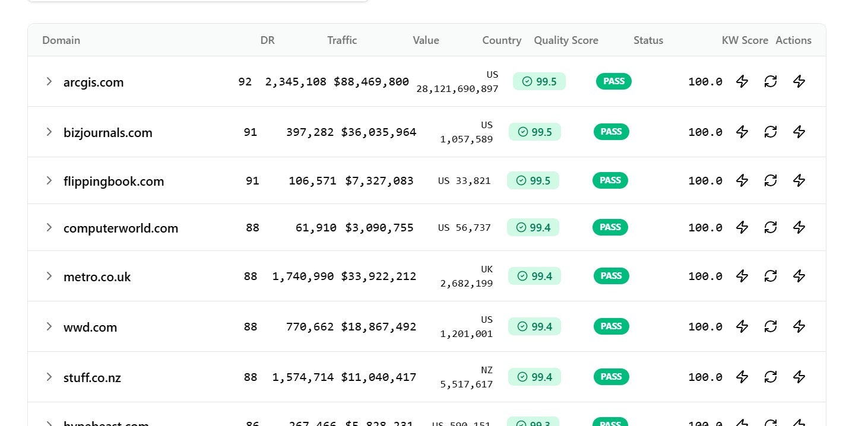Click the KW Score column header
This screenshot has height=426, width=868.
745,40
